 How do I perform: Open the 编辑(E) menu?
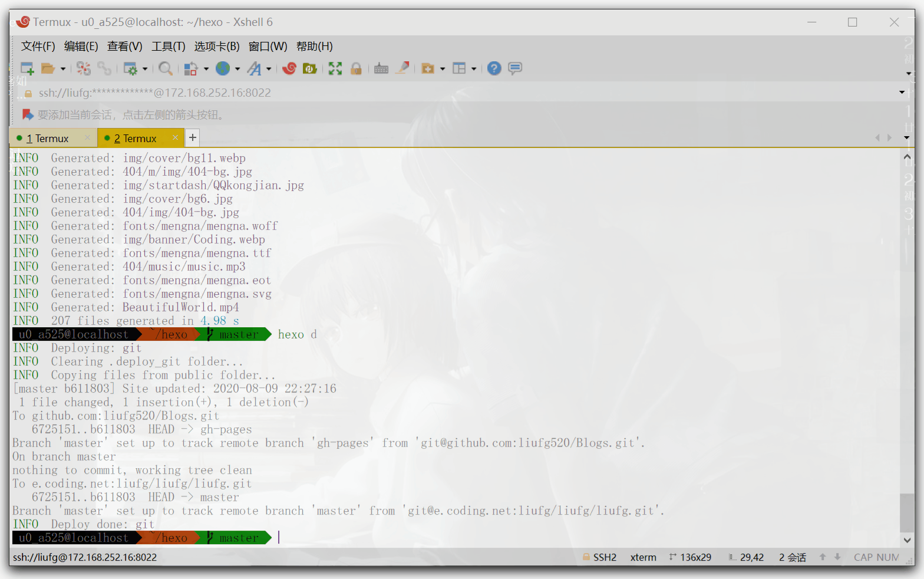click(x=81, y=46)
